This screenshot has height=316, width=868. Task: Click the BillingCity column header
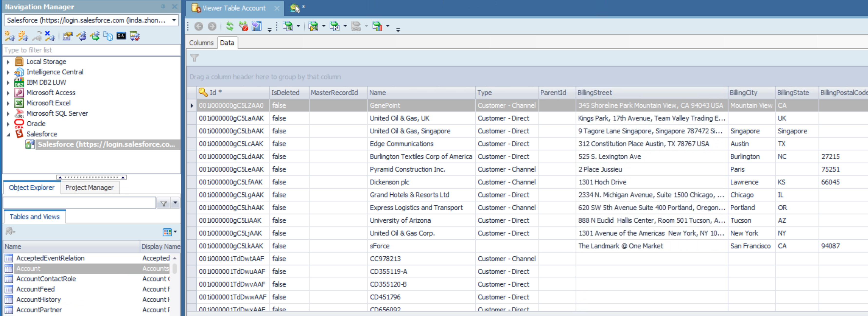coord(752,92)
